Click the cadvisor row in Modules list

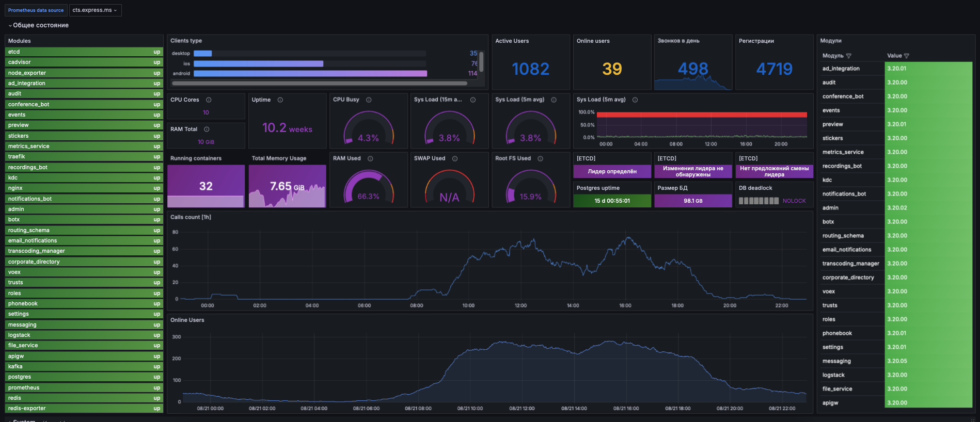click(84, 62)
